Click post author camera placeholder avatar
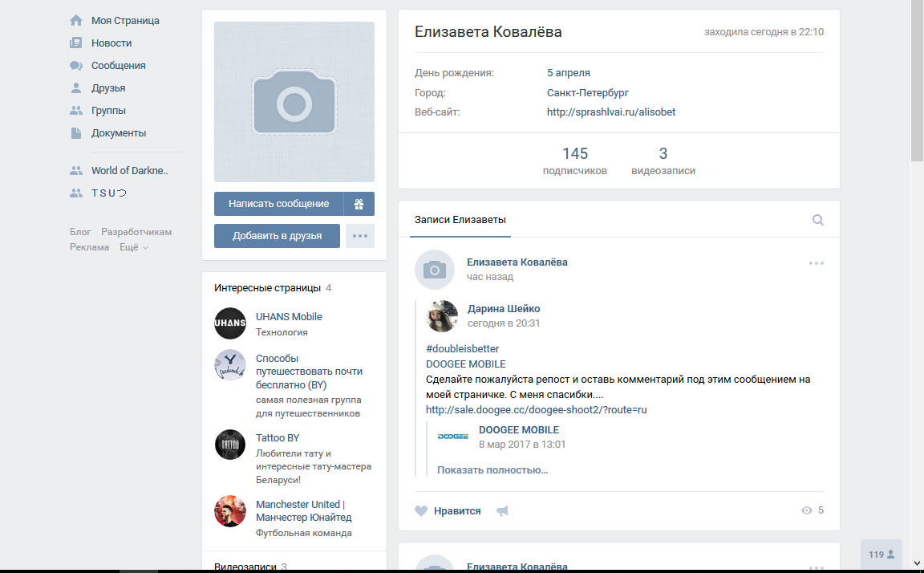924x573 pixels. tap(434, 270)
